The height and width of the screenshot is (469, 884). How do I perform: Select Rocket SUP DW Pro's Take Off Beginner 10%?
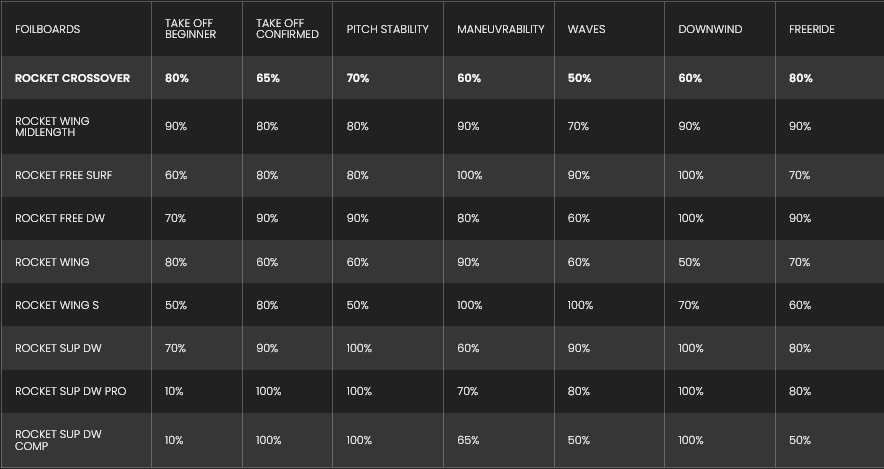[174, 391]
